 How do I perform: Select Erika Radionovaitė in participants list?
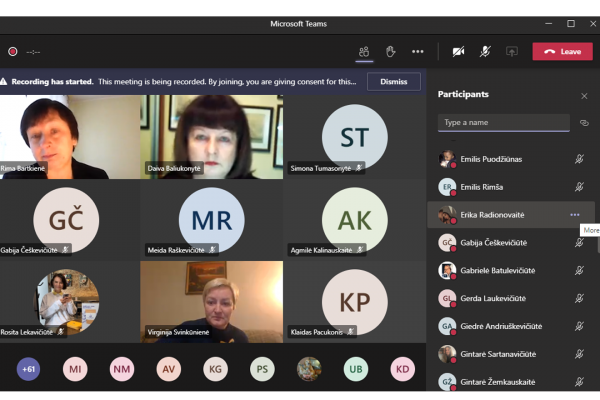pyautogui.click(x=511, y=215)
